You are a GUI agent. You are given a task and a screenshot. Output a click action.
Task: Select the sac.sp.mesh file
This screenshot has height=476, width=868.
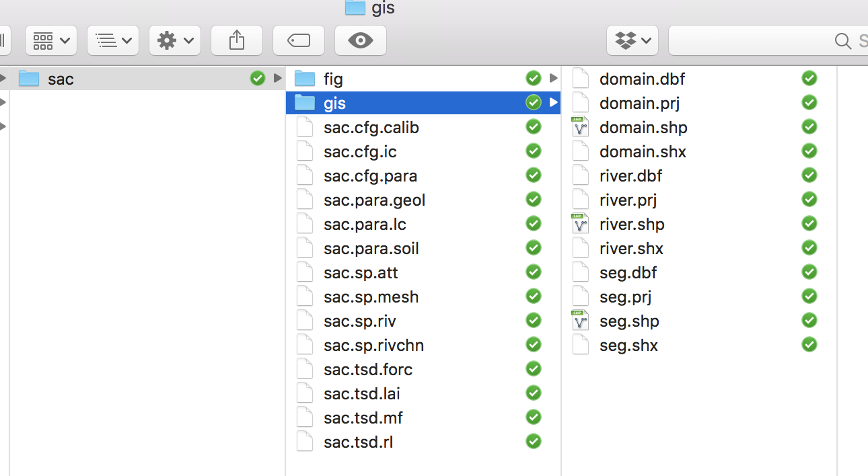[x=371, y=296]
